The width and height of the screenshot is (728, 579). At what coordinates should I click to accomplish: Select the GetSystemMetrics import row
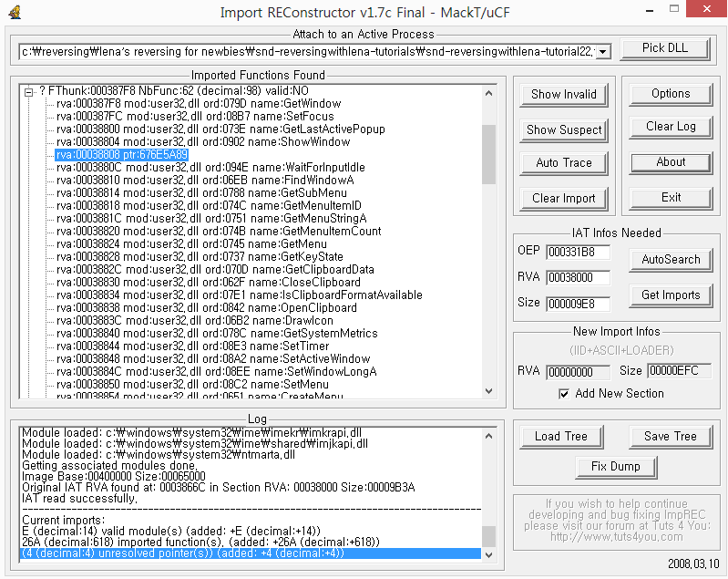[217, 334]
